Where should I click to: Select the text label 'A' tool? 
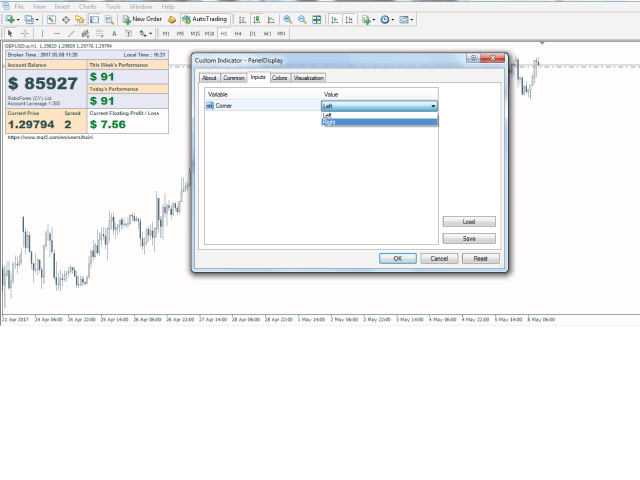[x=113, y=33]
